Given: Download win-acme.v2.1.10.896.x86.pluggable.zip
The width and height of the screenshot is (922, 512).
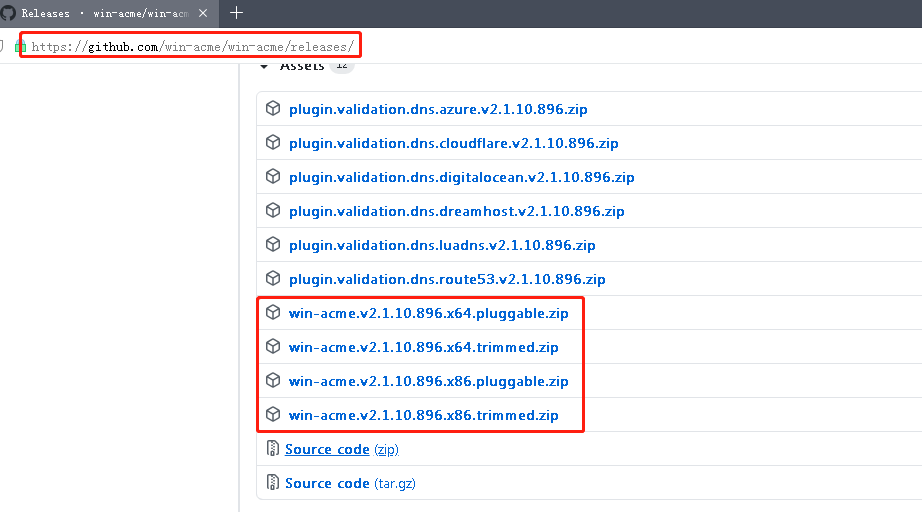Looking at the screenshot, I should (x=429, y=382).
